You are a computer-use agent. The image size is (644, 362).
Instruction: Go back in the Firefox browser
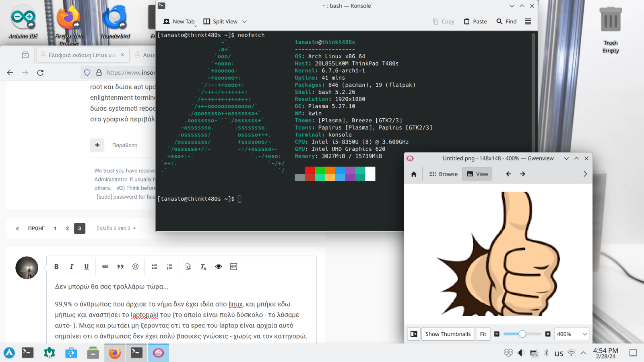pyautogui.click(x=10, y=73)
